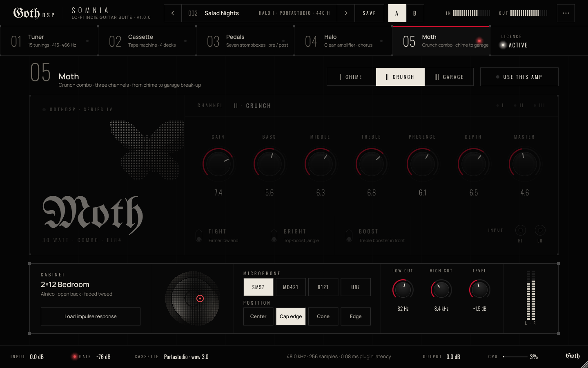Go to the next preset arrow
Viewport: 588px width, 368px height.
click(346, 13)
